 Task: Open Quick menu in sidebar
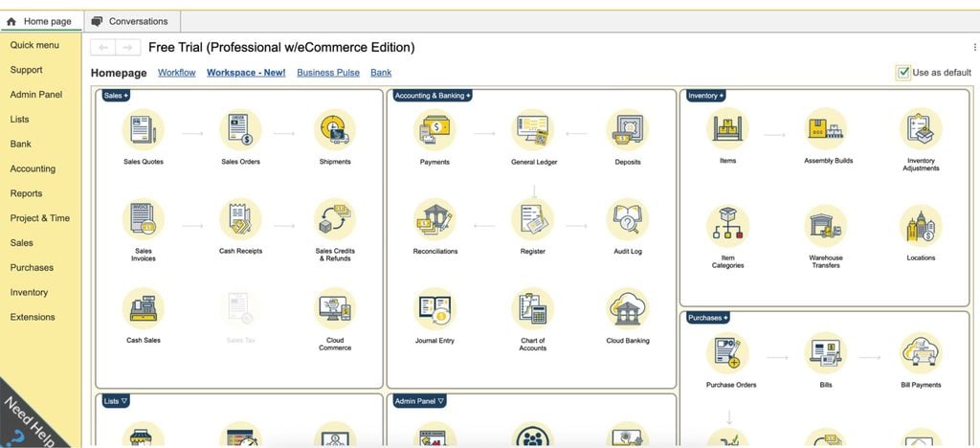coord(35,45)
